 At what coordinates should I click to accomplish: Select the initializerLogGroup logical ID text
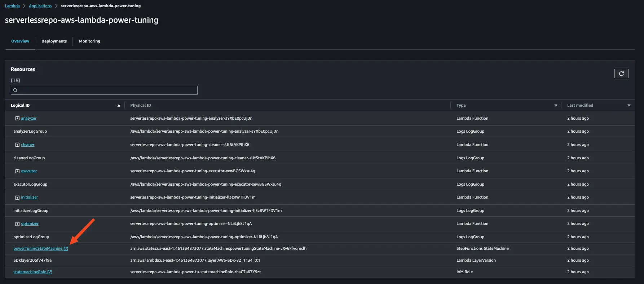(31, 210)
